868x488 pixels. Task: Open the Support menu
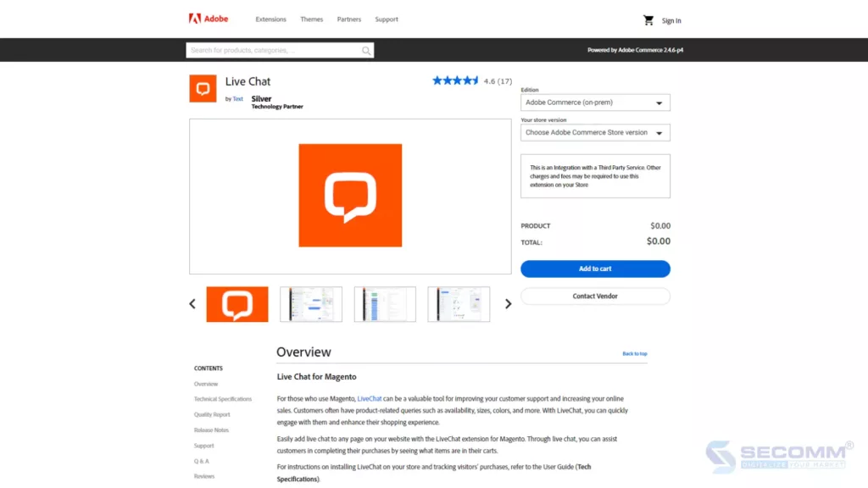tap(387, 19)
